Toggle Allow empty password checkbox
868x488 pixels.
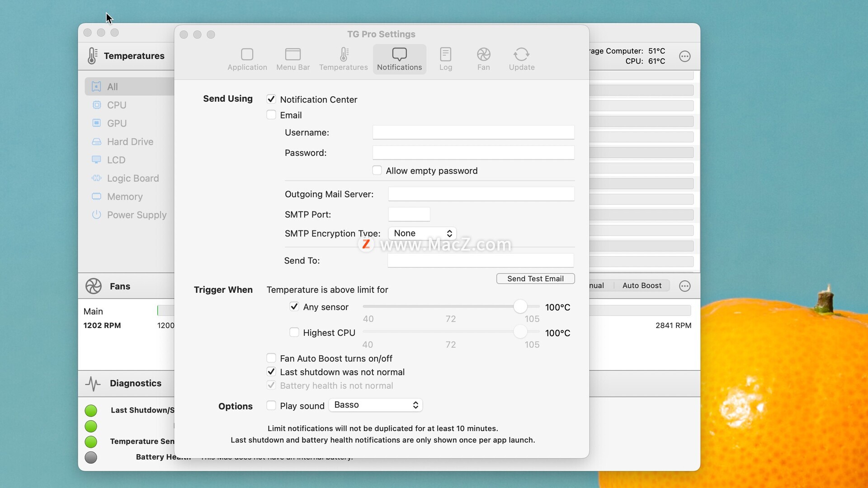pyautogui.click(x=377, y=170)
